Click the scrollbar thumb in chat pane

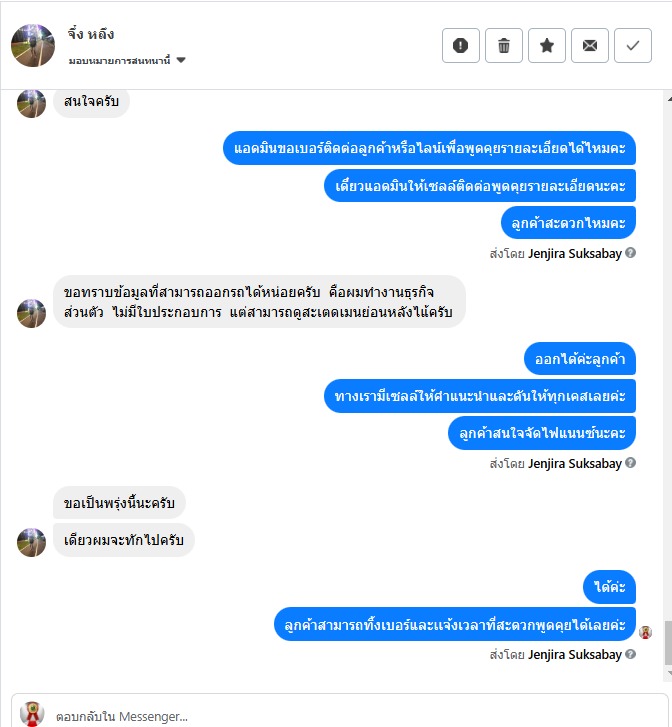coord(668,643)
